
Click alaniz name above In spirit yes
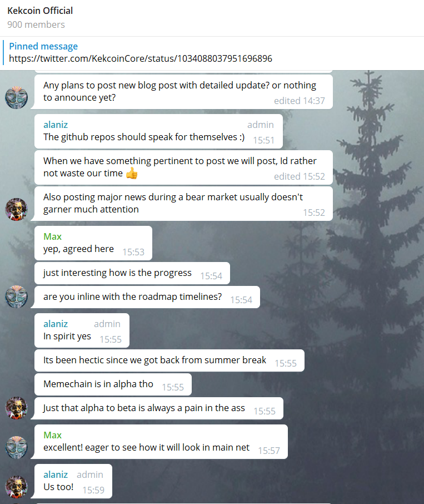[x=56, y=324]
